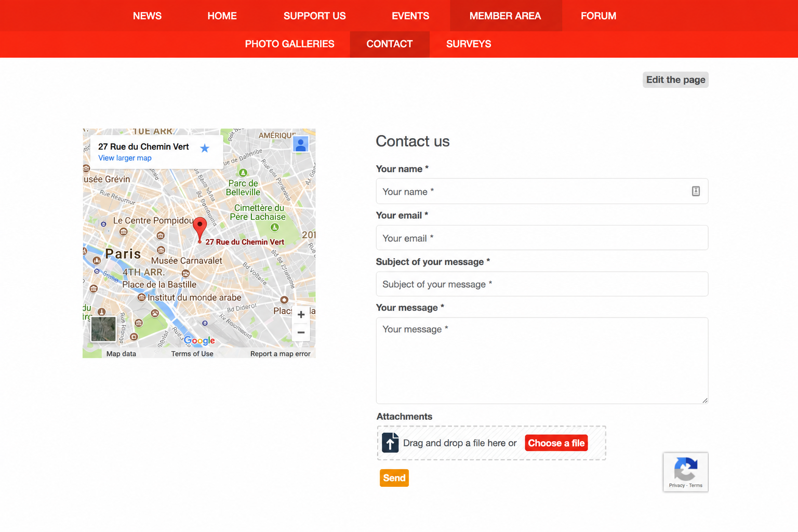Grab the message textarea resize handle

[x=704, y=400]
